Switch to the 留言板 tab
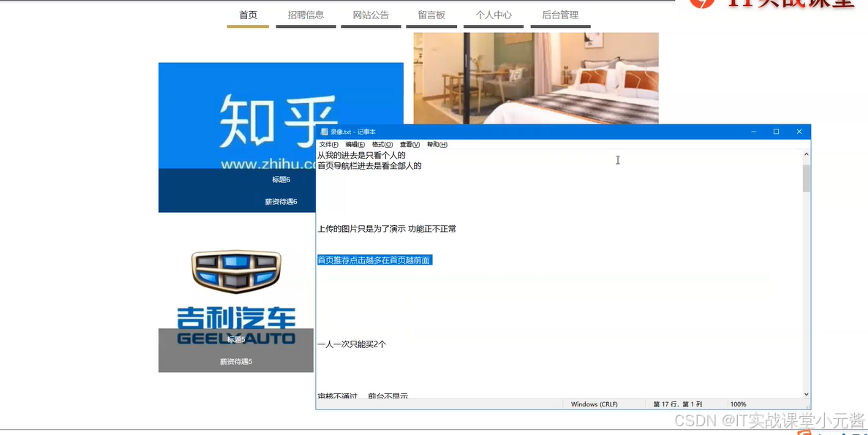 pos(431,15)
